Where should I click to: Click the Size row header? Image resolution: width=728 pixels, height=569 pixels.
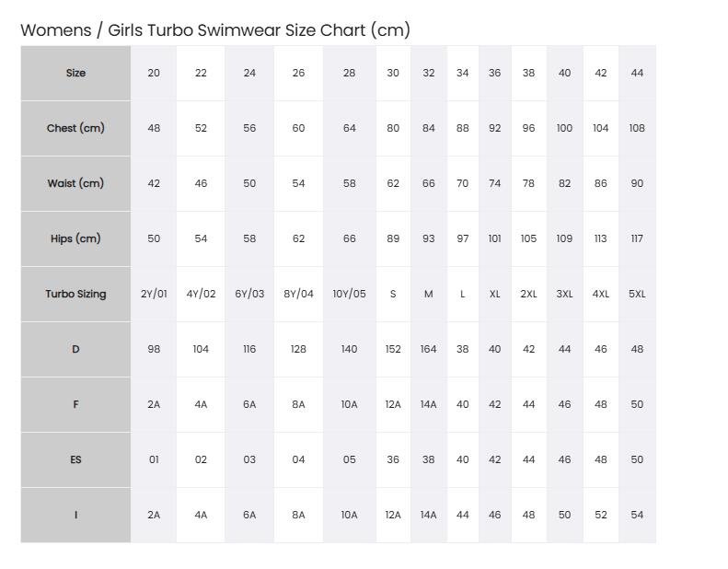[75, 73]
